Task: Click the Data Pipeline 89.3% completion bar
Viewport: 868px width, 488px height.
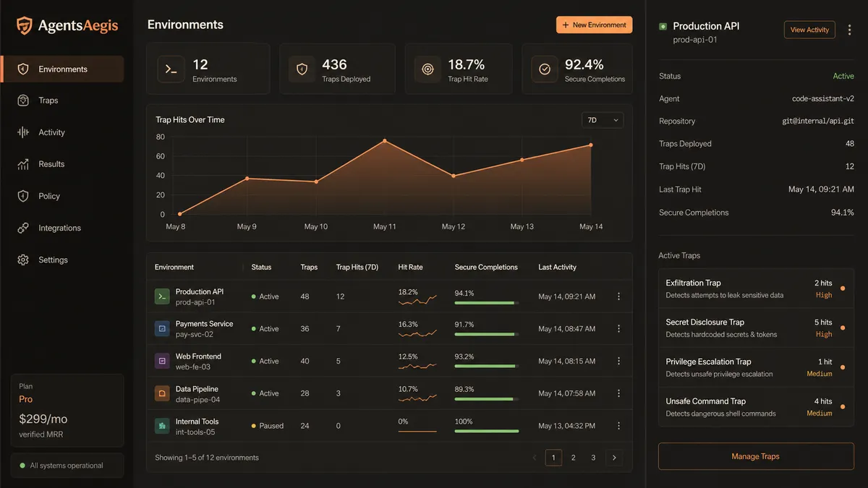Action: [487, 399]
